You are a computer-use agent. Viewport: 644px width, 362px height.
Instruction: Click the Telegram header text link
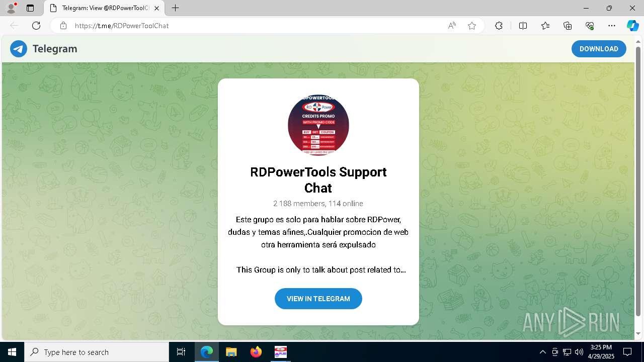click(55, 49)
